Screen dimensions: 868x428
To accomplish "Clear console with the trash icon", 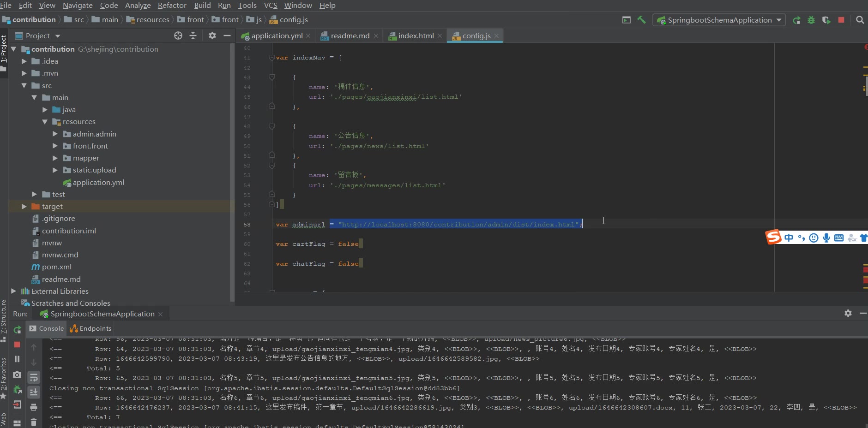I will pyautogui.click(x=34, y=422).
